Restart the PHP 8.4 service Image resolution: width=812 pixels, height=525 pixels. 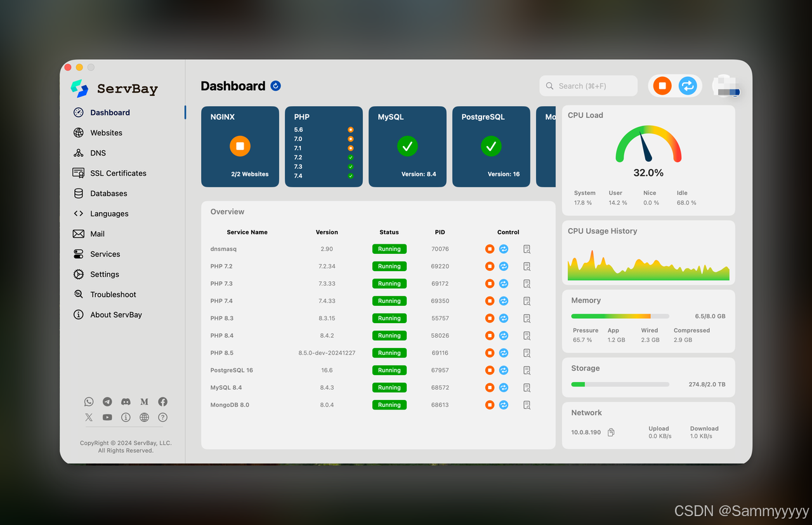(504, 335)
